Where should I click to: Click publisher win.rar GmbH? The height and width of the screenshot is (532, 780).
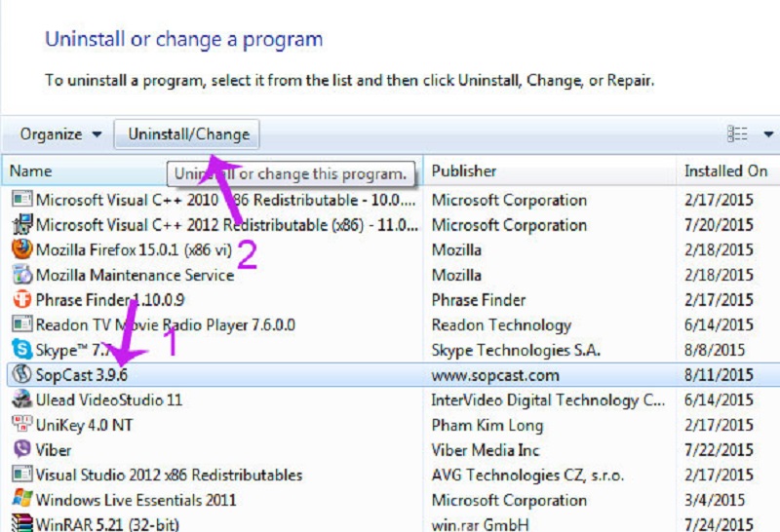pyautogui.click(x=480, y=524)
